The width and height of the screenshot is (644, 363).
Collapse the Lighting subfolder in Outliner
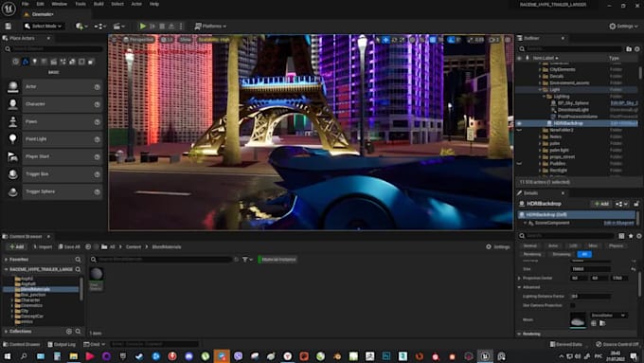545,96
